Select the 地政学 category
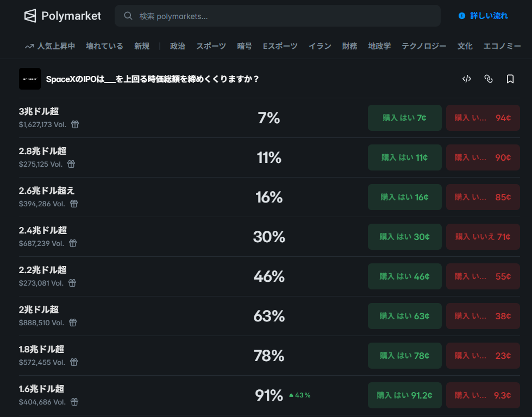The height and width of the screenshot is (417, 532). [x=379, y=46]
